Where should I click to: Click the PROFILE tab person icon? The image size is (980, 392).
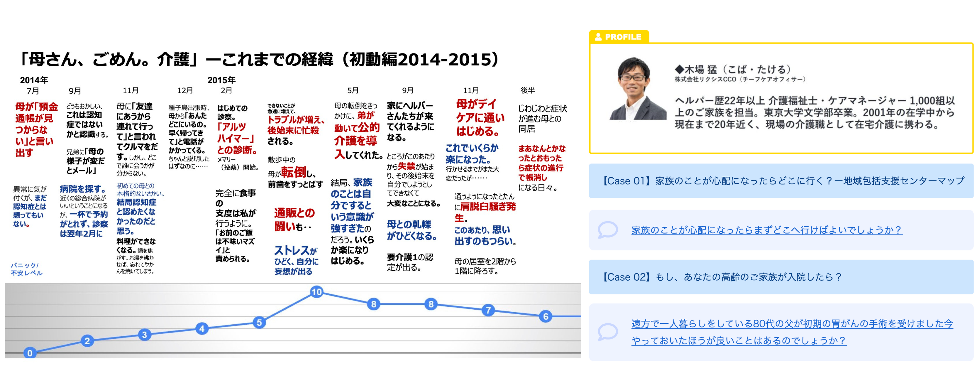(598, 37)
